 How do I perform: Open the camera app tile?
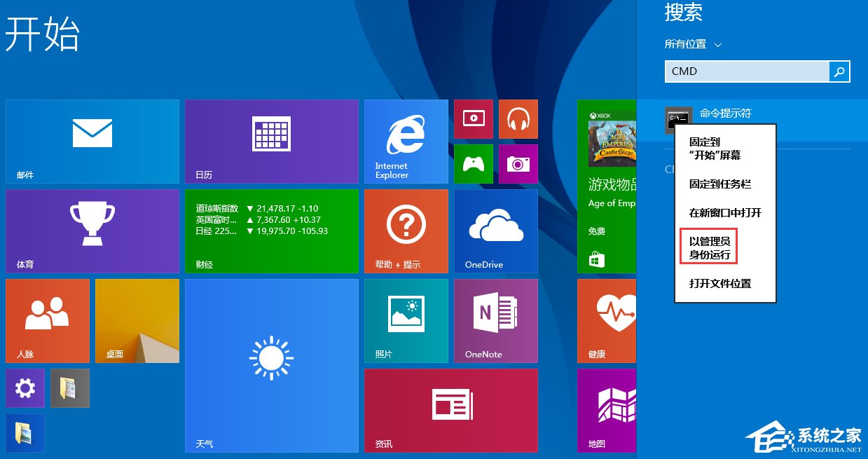[x=518, y=164]
